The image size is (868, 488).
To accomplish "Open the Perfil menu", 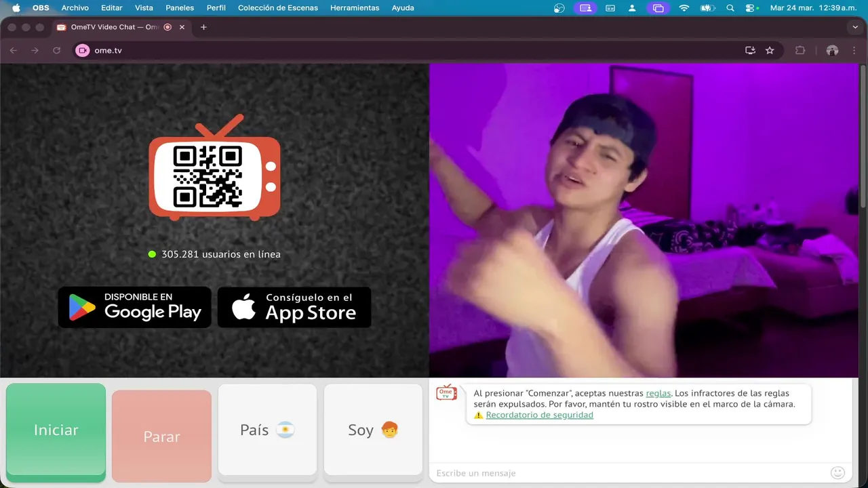I will click(216, 8).
